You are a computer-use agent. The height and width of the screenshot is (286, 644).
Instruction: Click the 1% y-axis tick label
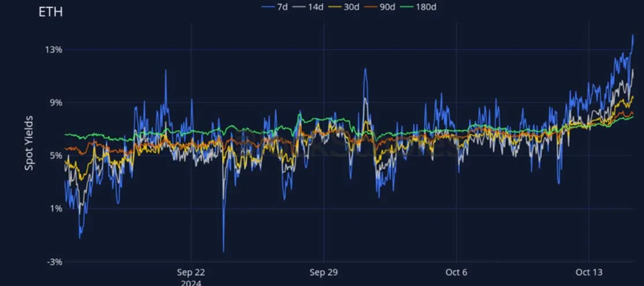[55, 209]
